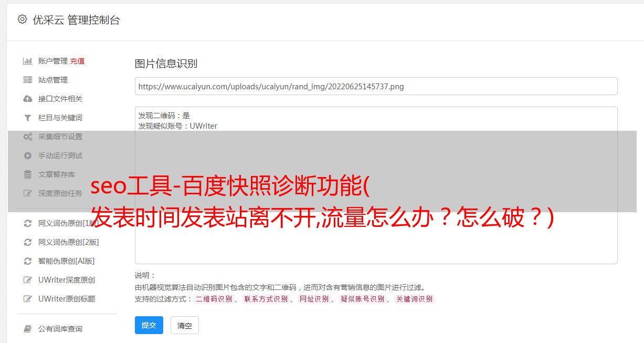Click the 清空 button
Viewport: 644px width, 343px height.
point(185,325)
